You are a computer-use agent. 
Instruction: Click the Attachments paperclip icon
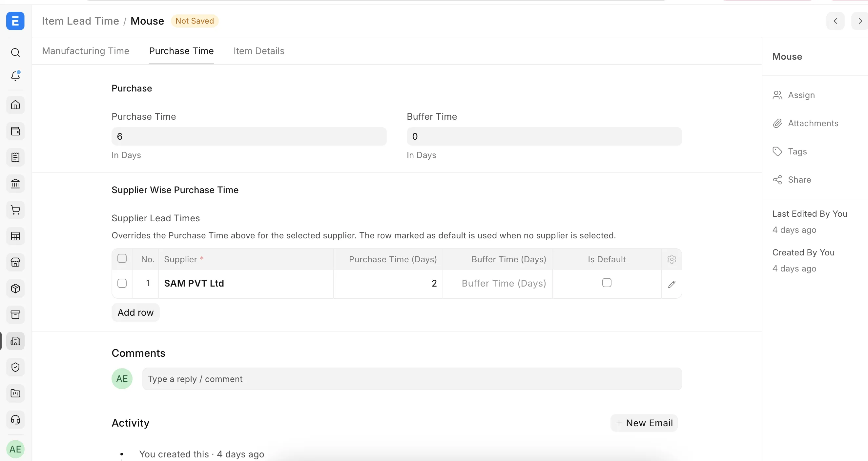tap(777, 124)
